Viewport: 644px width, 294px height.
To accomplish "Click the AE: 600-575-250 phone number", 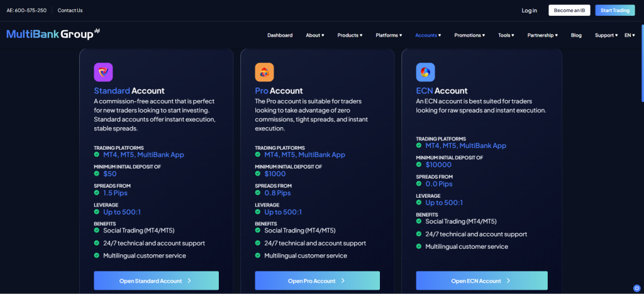I will pyautogui.click(x=26, y=10).
